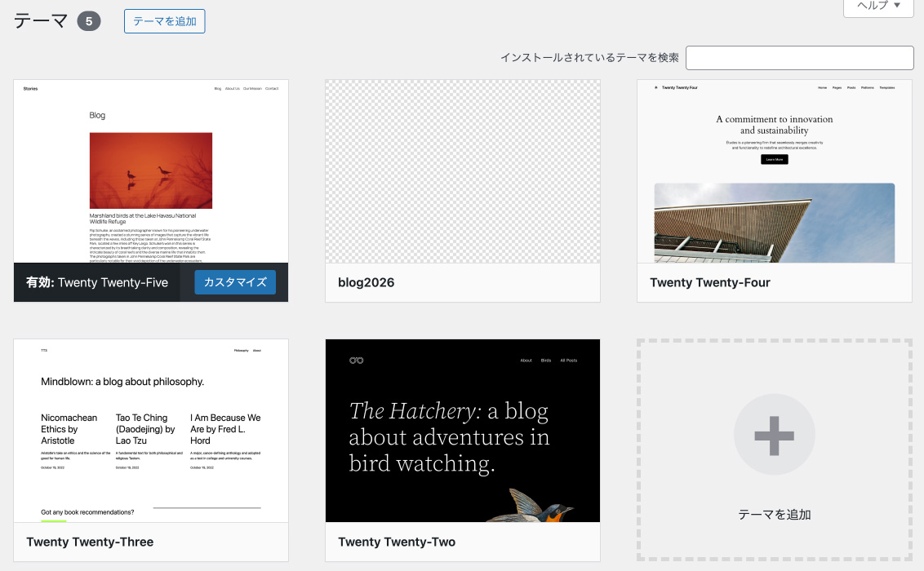Click the 有効: Twenty Twenty-Five active label
The image size is (924, 571).
point(97,282)
